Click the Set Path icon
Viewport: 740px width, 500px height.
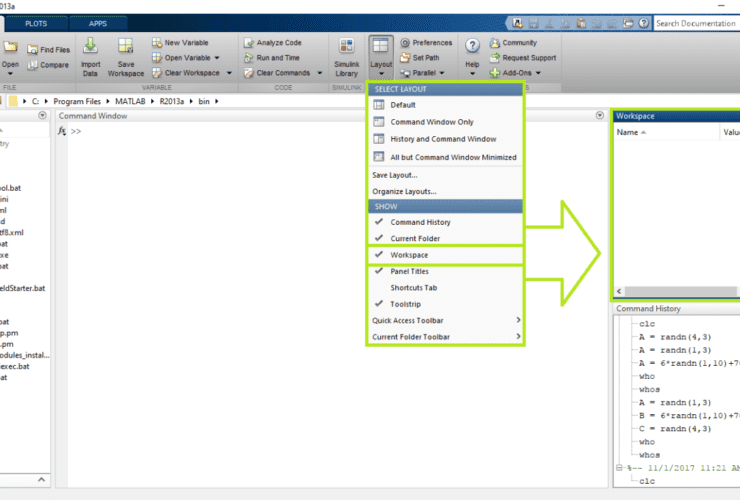[x=405, y=58]
